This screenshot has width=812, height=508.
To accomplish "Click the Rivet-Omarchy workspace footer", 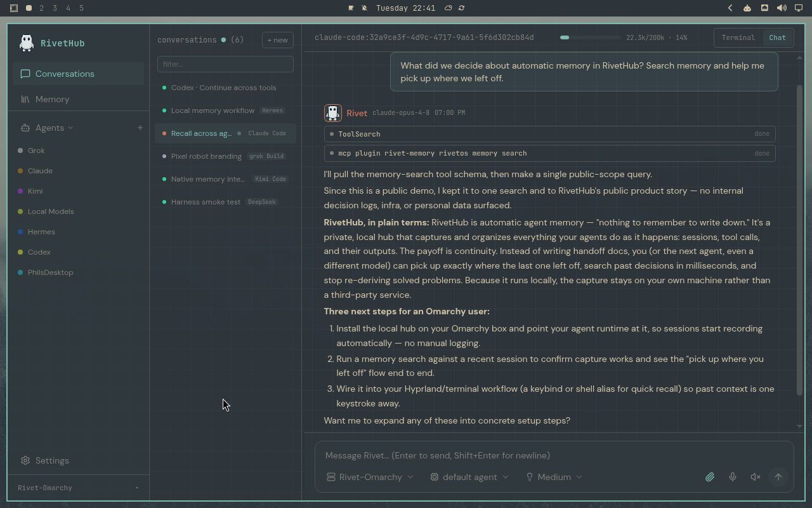I will 78,488.
